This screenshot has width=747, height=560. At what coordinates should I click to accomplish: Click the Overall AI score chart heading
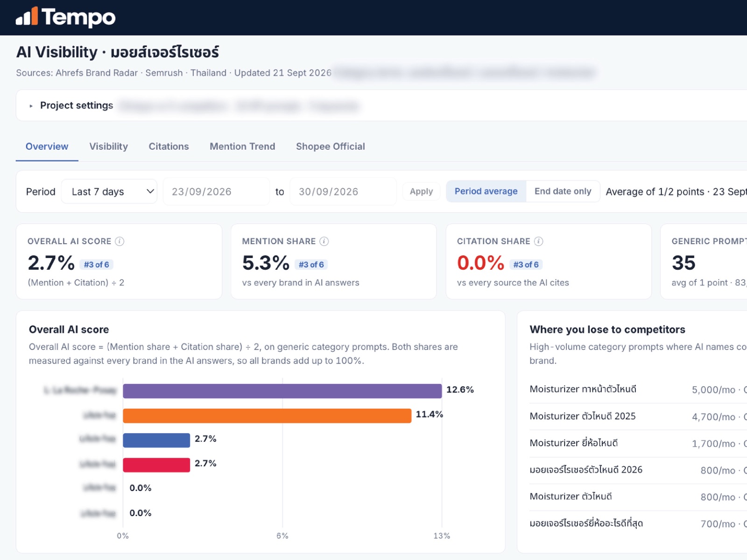click(69, 329)
